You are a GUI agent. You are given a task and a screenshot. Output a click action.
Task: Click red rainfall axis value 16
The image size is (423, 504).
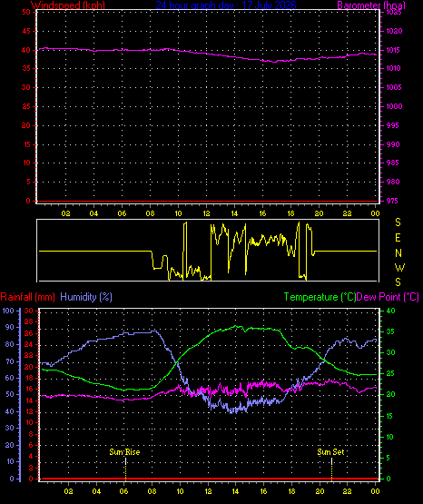click(x=29, y=389)
